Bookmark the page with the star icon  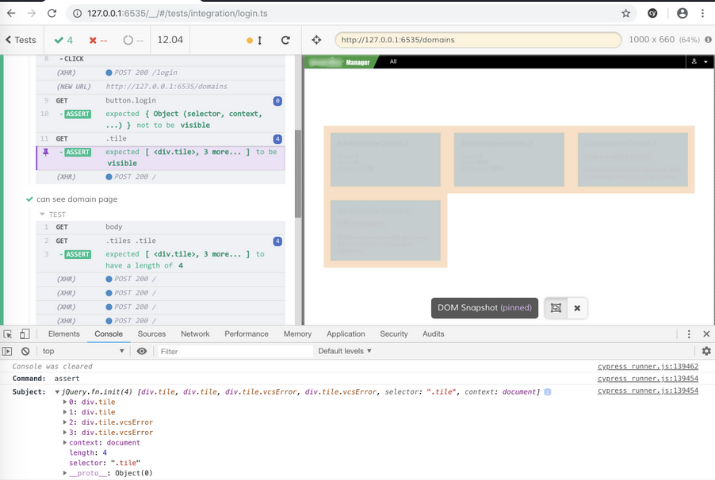(626, 13)
